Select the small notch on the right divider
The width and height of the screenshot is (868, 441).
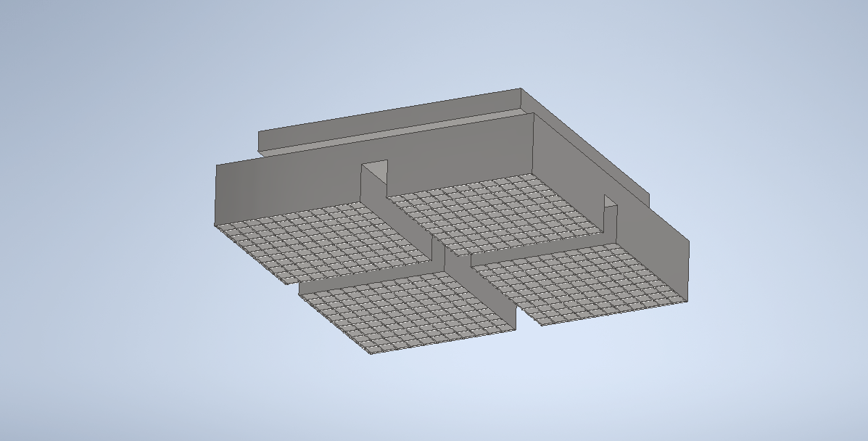[610, 201]
